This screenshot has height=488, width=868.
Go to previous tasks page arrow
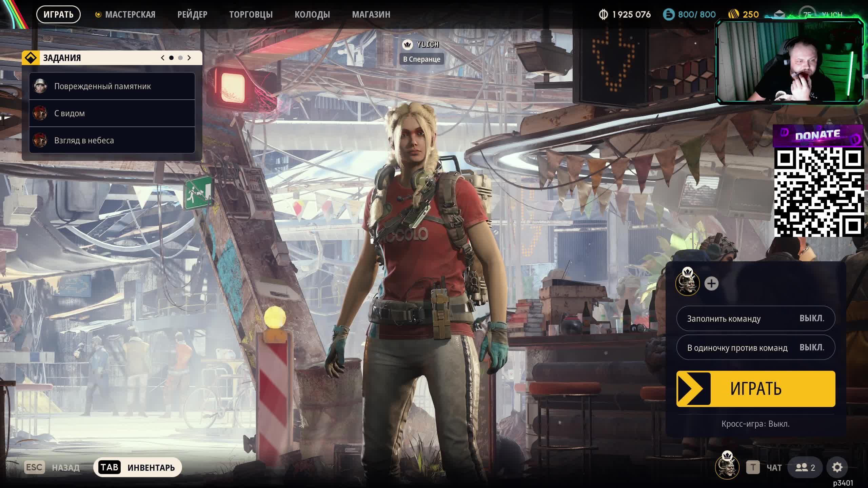point(163,58)
